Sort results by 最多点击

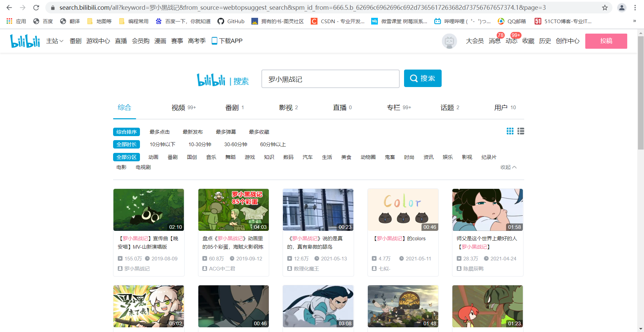pos(160,132)
